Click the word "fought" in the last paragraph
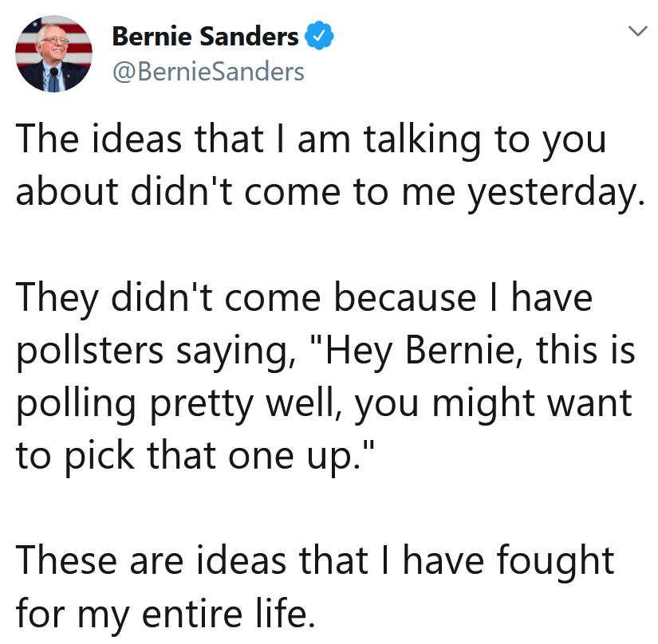The image size is (658, 644). point(556,562)
